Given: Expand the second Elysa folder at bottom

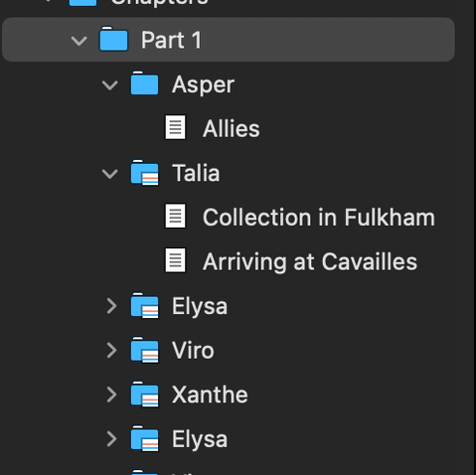Looking at the screenshot, I should tap(111, 439).
